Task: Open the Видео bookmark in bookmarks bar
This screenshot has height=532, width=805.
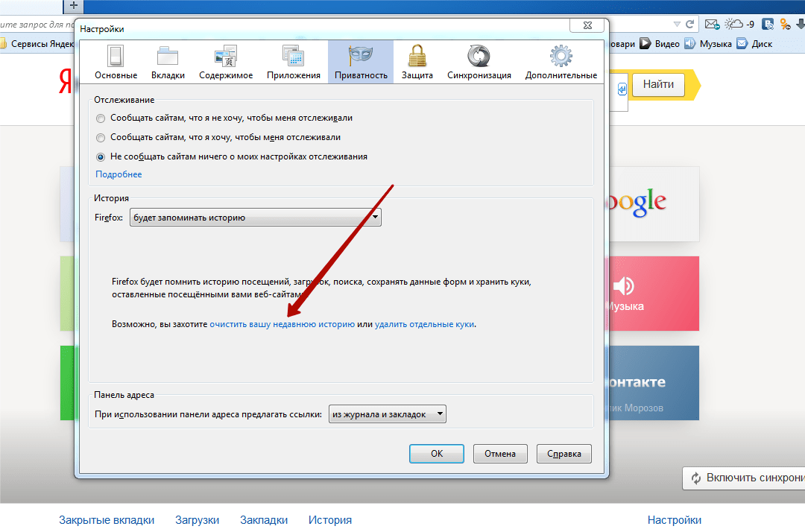Action: point(660,44)
